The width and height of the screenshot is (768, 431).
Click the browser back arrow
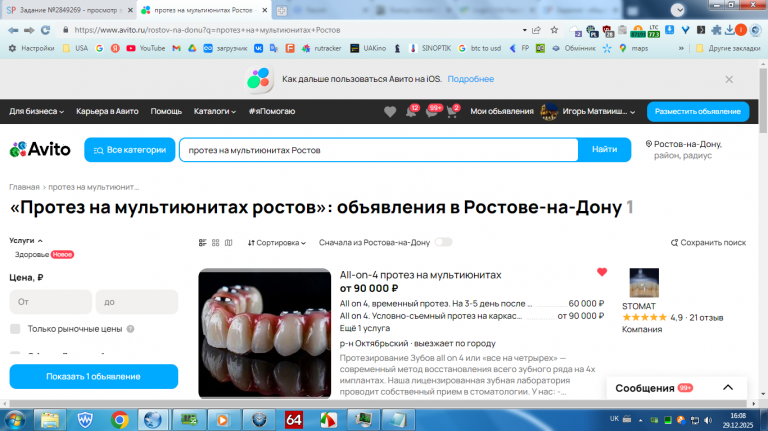tap(13, 30)
